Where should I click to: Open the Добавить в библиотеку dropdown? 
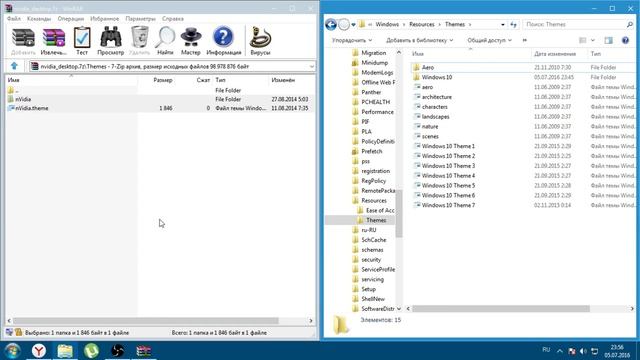coord(420,40)
